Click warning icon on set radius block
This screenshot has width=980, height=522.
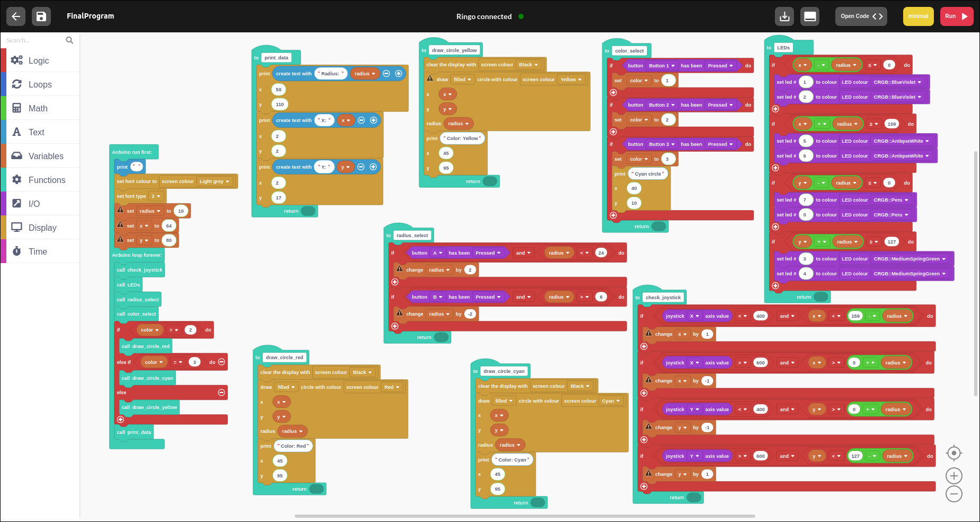(x=120, y=210)
